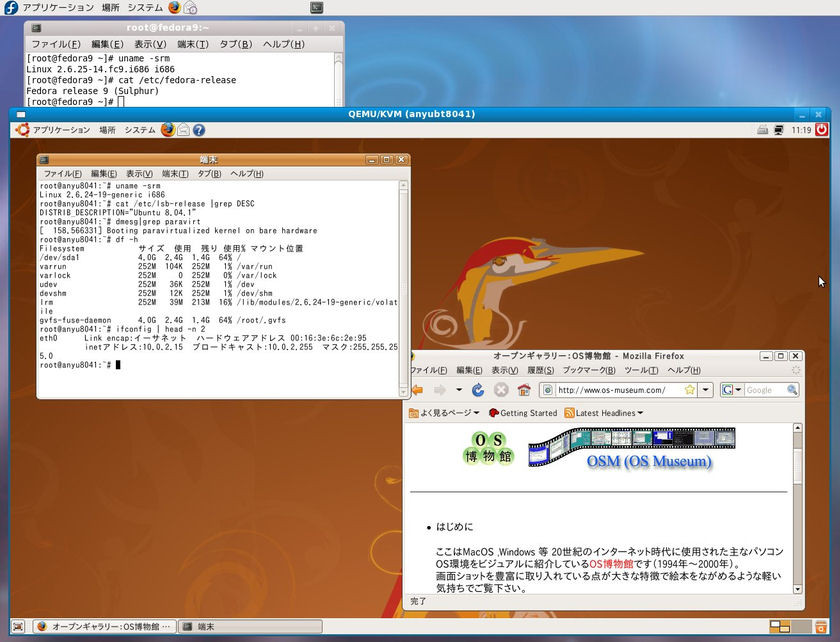
Task: Click network monitor icon in Ubuntu panel
Action: point(779,130)
